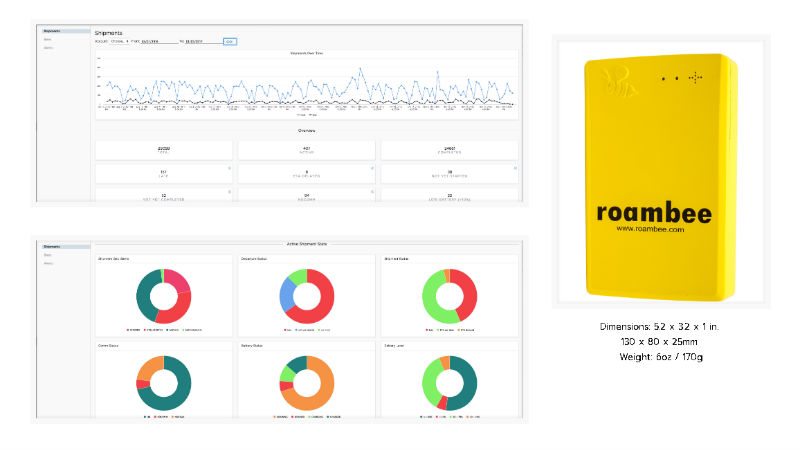This screenshot has height=450, width=800.
Task: Click the blue segment of the Departure Status donut
Action: click(x=286, y=295)
